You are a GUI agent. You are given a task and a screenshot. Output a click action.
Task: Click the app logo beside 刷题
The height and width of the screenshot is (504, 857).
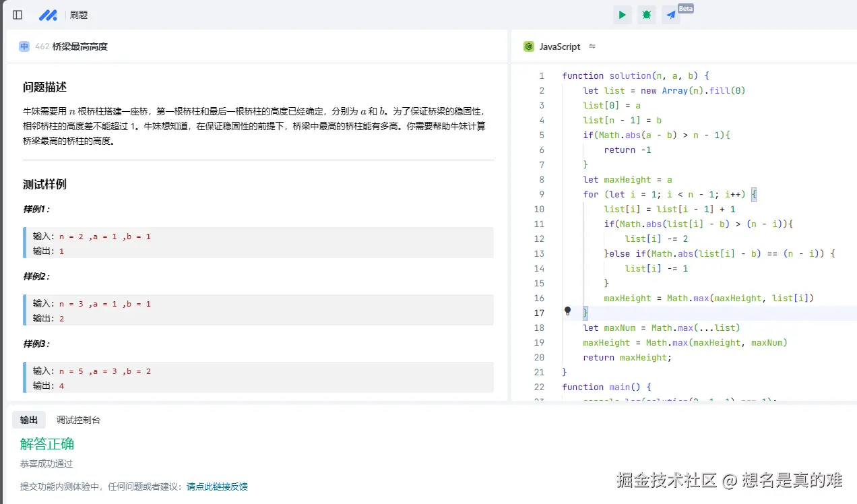(48, 14)
